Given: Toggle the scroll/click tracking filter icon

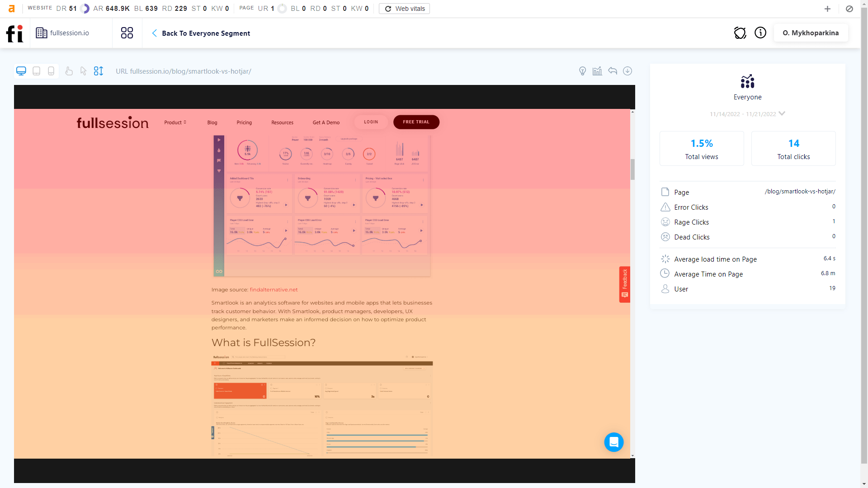Looking at the screenshot, I should 99,71.
